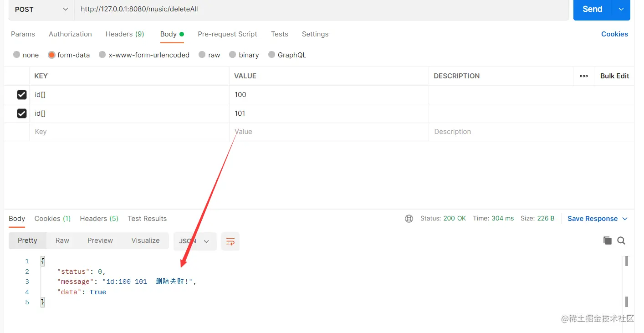Select the binary body type

point(244,55)
